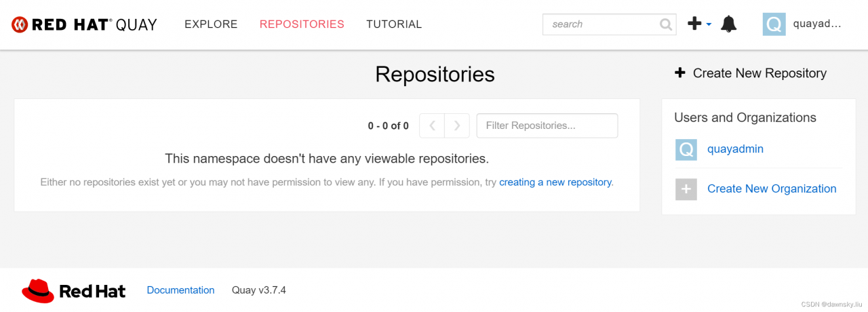Viewport: 868px width, 312px height.
Task: Click the 'Repositories' page heading
Action: click(x=435, y=74)
